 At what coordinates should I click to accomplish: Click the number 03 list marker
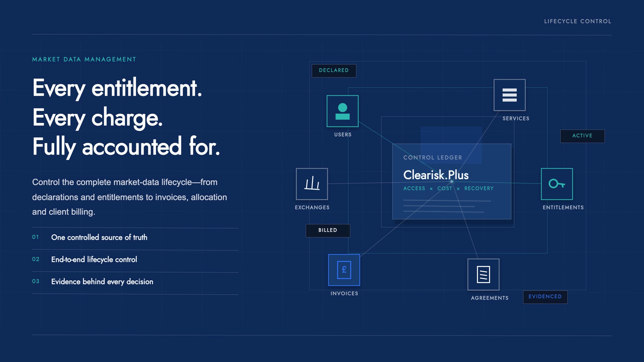pyautogui.click(x=36, y=281)
